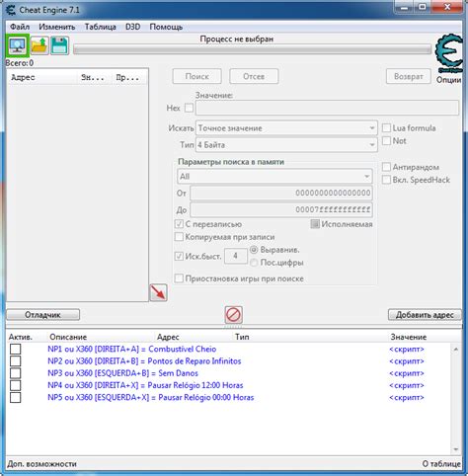This screenshot has width=468, height=476.
Task: Toggle Иск.быст. checkbox
Action: [179, 256]
